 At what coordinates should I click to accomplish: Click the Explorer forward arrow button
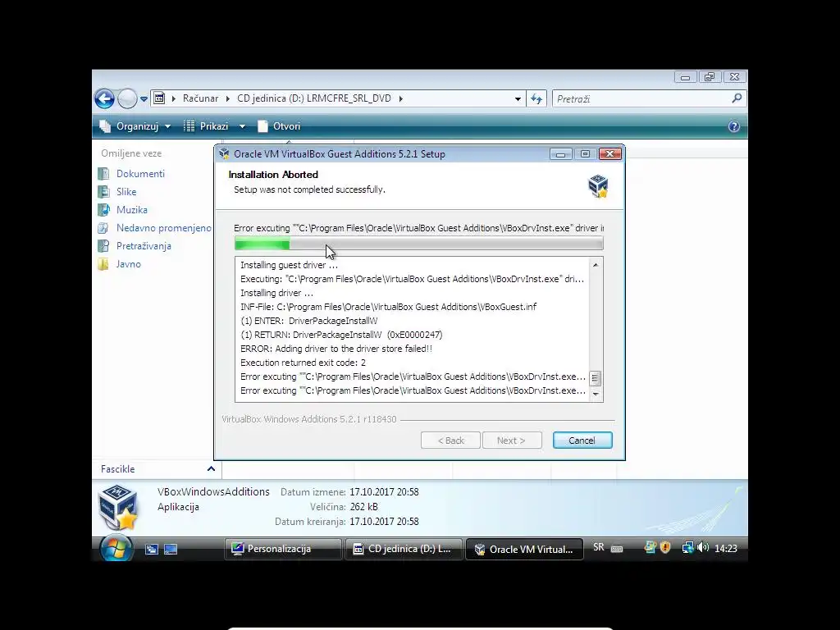pos(127,98)
